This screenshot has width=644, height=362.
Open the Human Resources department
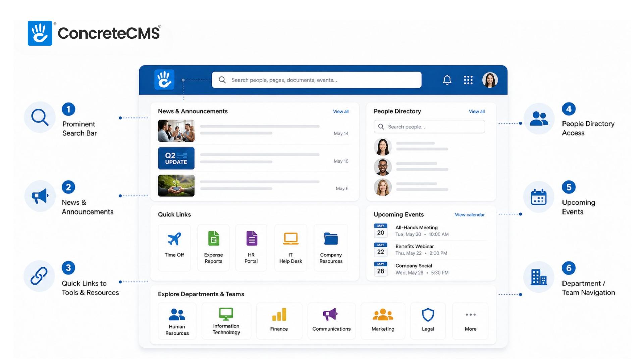click(177, 321)
